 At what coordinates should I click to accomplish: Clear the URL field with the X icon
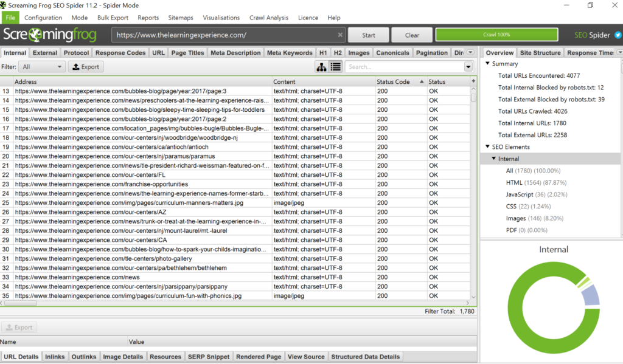[x=340, y=35]
